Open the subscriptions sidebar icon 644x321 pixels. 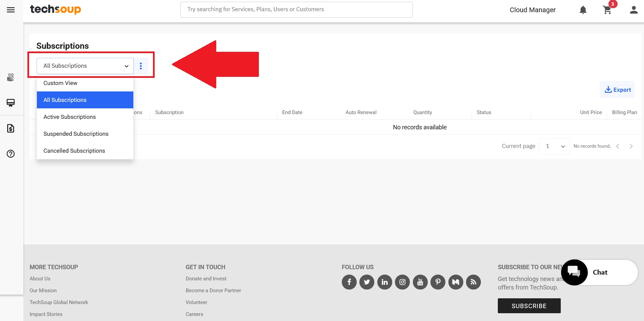click(11, 103)
